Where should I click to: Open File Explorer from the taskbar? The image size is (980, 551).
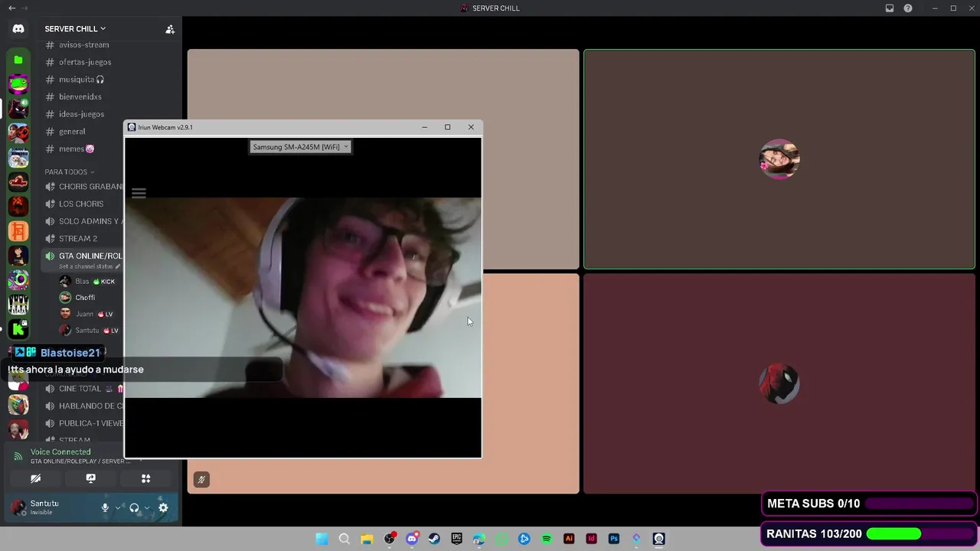point(367,539)
